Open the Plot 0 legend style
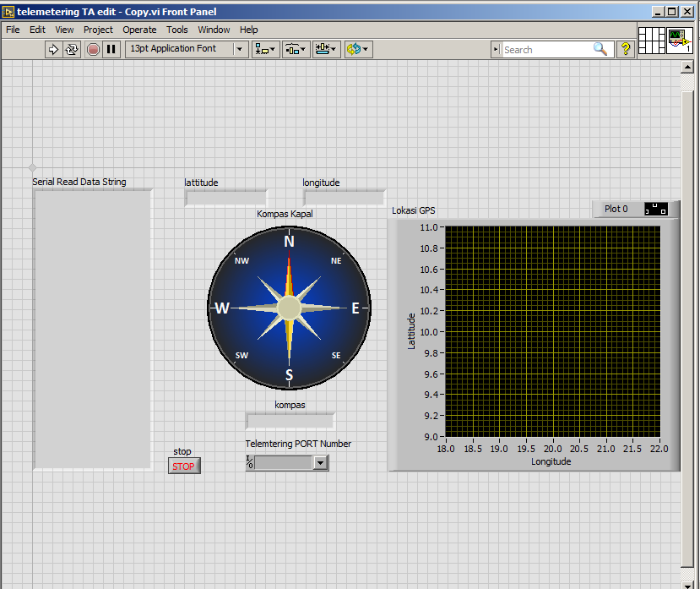The image size is (700, 589). [x=656, y=209]
